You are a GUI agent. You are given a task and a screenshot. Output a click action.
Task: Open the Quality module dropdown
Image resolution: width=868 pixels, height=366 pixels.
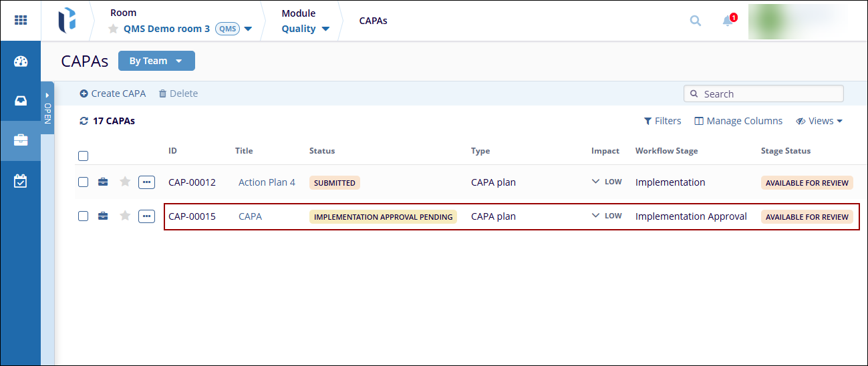click(305, 29)
